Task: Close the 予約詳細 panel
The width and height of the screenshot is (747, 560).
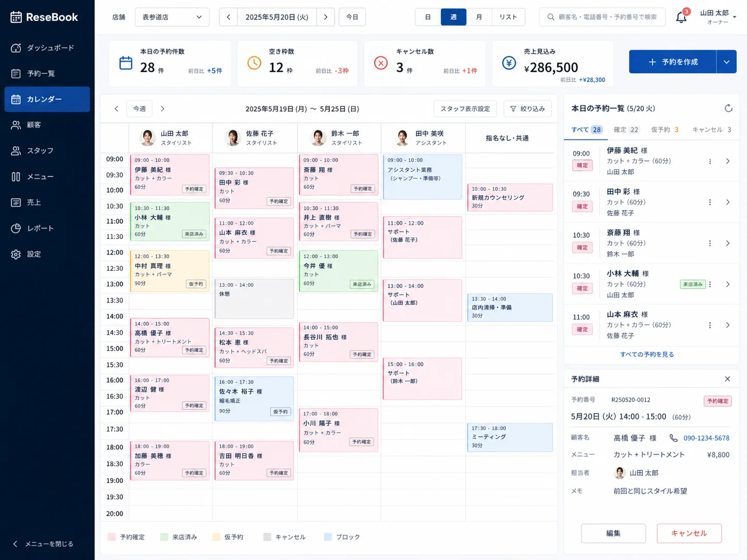Action: click(727, 379)
